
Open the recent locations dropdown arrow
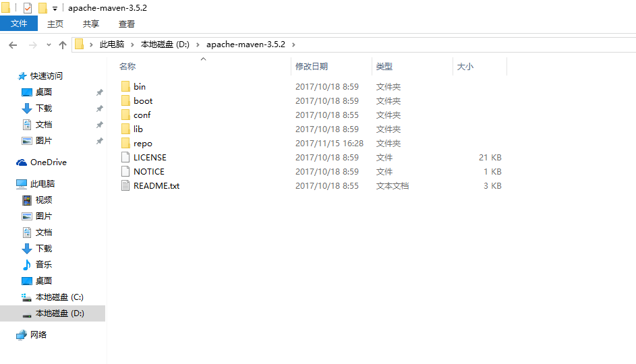pyautogui.click(x=49, y=44)
